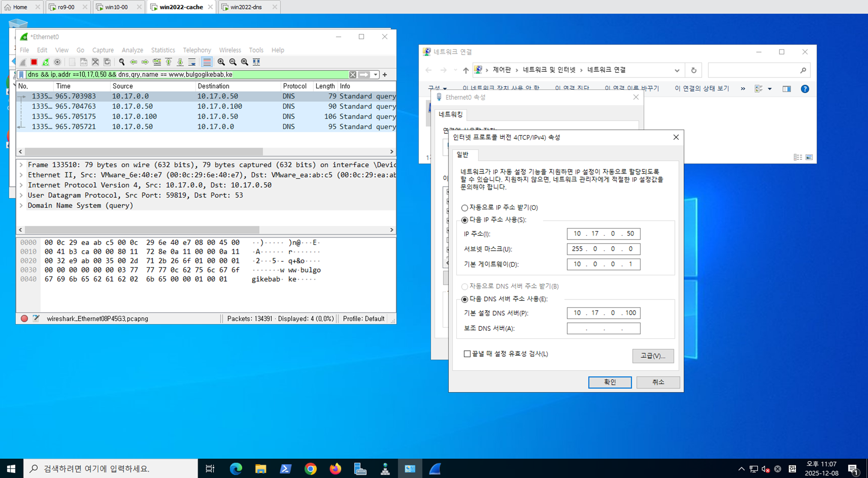Click the find packet magnifier icon
Screen dimensions: 868x478
pyautogui.click(x=122, y=62)
